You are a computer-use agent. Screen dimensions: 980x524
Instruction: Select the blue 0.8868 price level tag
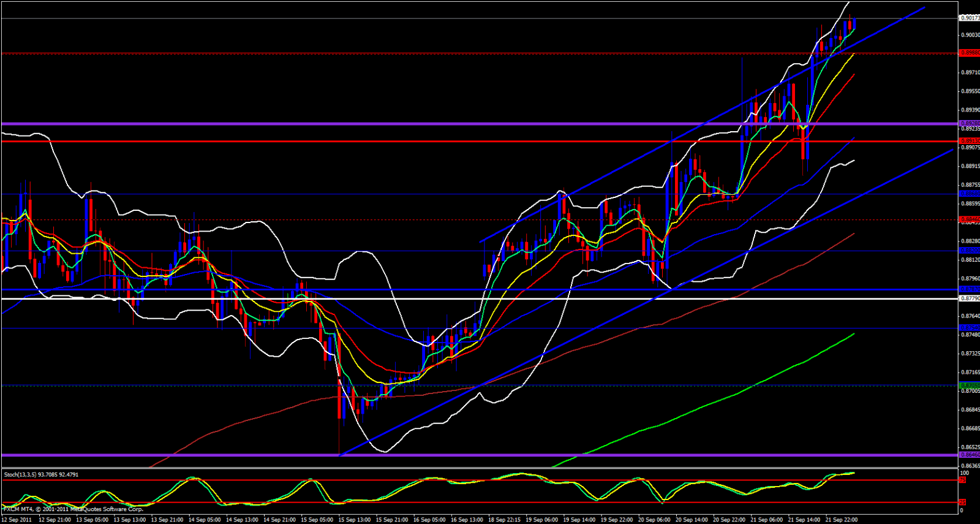pyautogui.click(x=969, y=194)
